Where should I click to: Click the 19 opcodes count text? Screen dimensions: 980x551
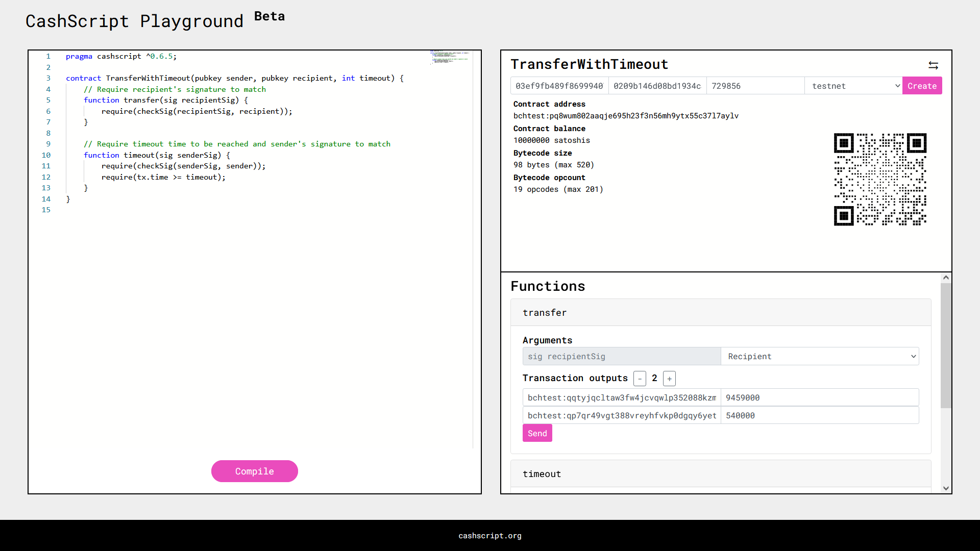[558, 189]
